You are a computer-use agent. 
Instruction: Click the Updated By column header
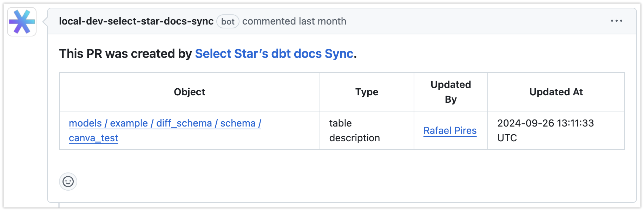pyautogui.click(x=451, y=92)
